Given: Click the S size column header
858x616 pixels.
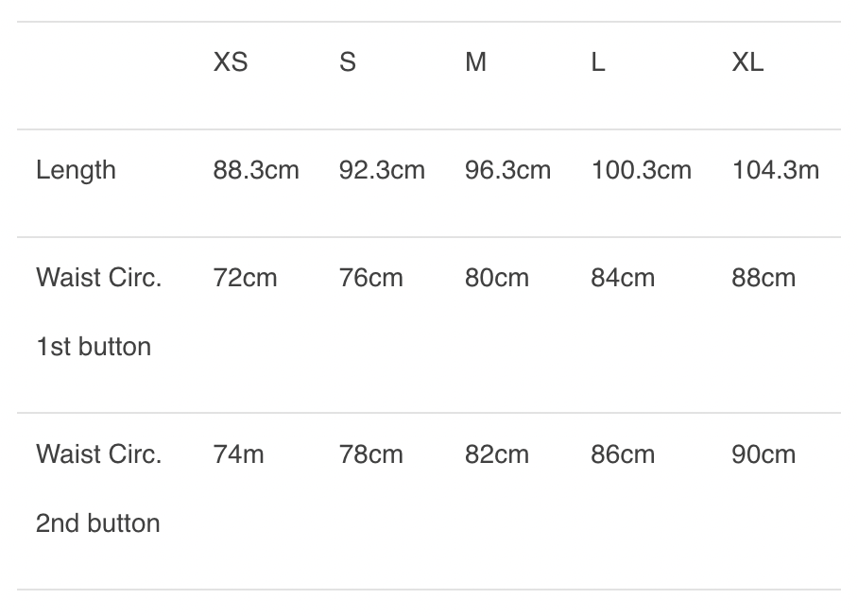Looking at the screenshot, I should click(348, 62).
